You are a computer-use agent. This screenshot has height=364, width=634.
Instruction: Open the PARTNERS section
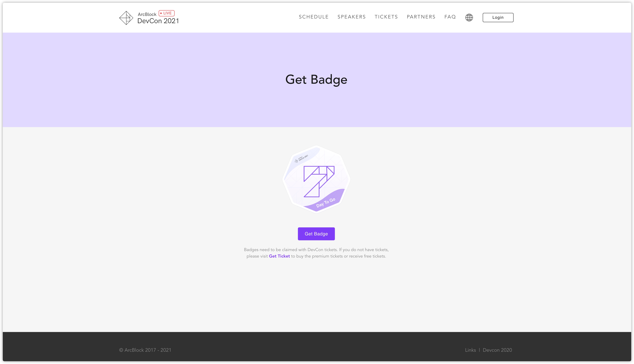click(421, 17)
